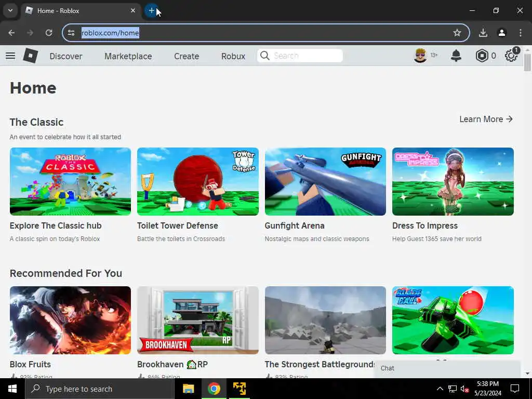Viewport: 532px width, 399px height.
Task: Reload the page
Action: coord(49,33)
